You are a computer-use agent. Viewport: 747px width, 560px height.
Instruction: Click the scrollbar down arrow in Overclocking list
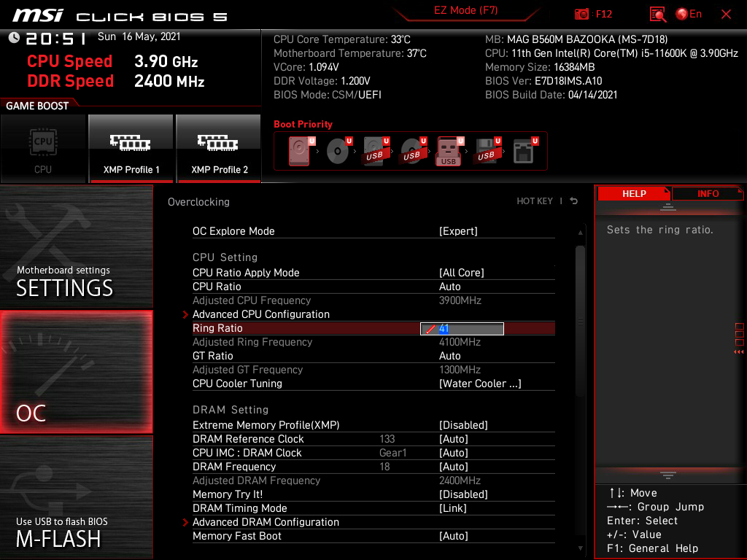580,548
